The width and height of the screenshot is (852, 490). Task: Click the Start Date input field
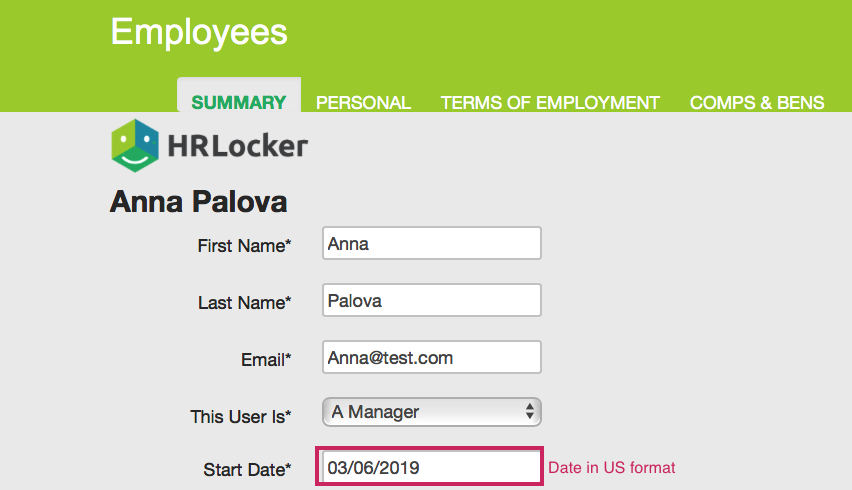(430, 467)
